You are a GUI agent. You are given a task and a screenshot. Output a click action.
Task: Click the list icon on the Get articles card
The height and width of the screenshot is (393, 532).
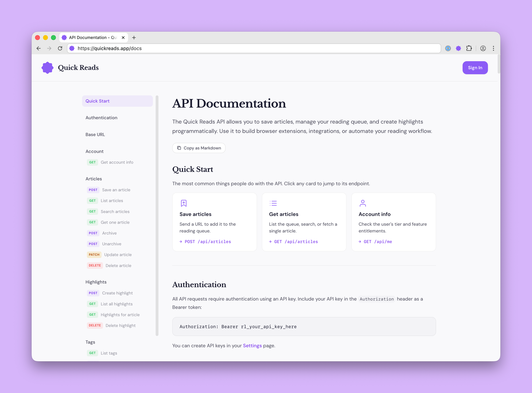click(273, 203)
